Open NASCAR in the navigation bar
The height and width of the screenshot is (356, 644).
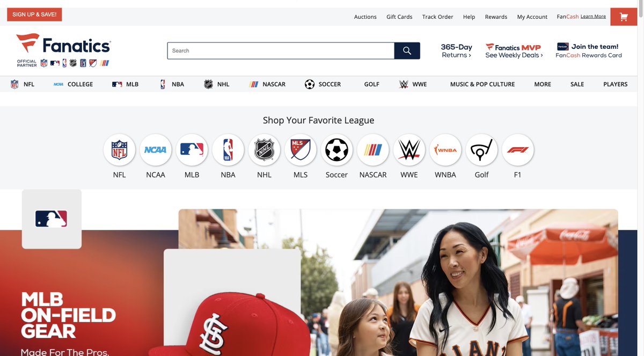point(267,84)
